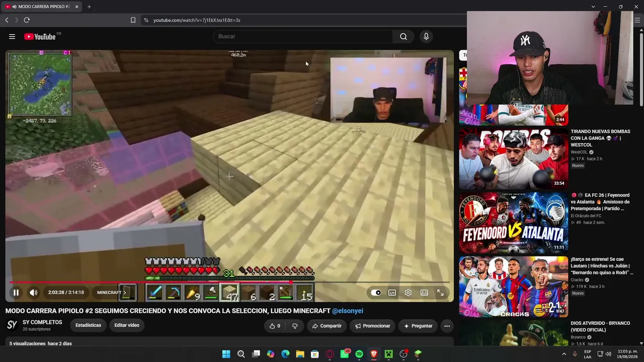Expand the tab search dropdown arrow
The height and width of the screenshot is (362, 644).
click(x=593, y=7)
